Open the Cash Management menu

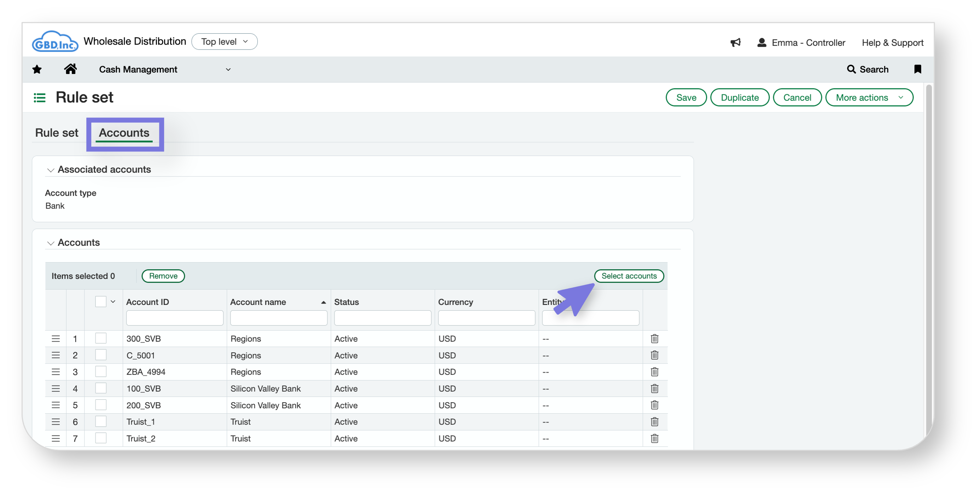[x=165, y=69]
